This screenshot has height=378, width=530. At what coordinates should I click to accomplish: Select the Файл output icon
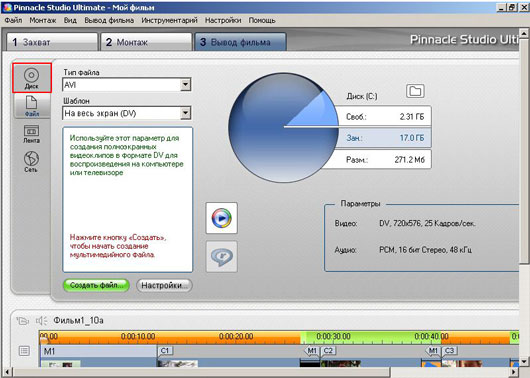point(32,106)
